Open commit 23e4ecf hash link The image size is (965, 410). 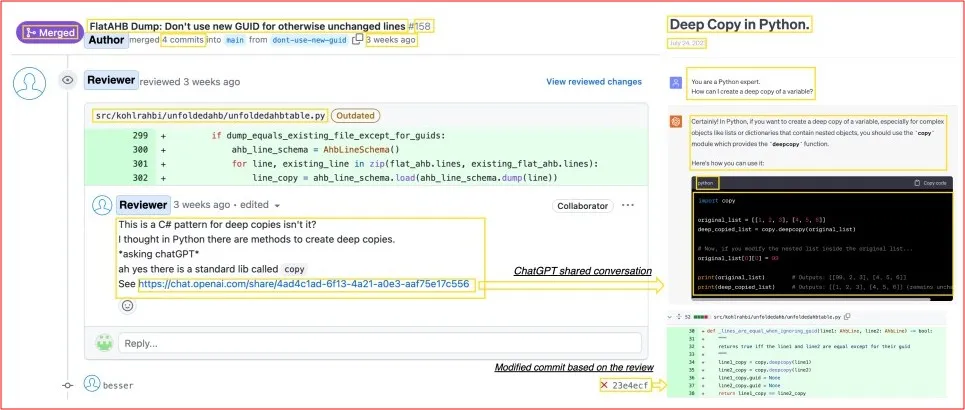[630, 385]
